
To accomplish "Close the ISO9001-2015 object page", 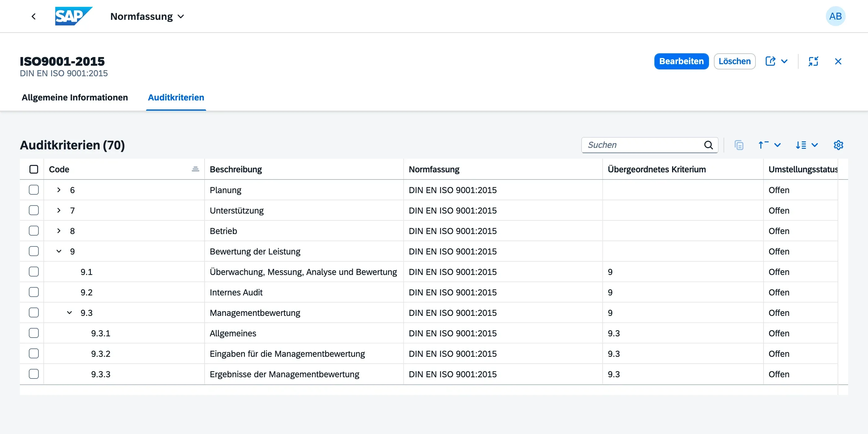I will [838, 61].
